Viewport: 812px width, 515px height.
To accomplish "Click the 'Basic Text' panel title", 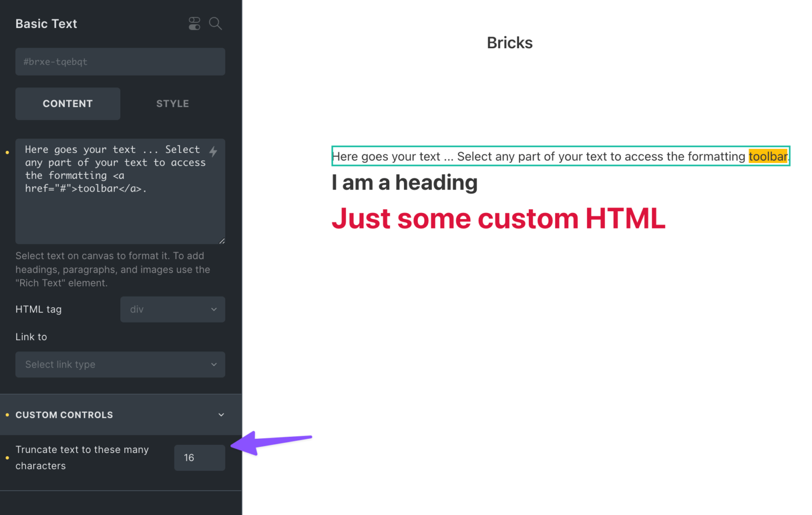I will click(x=46, y=23).
